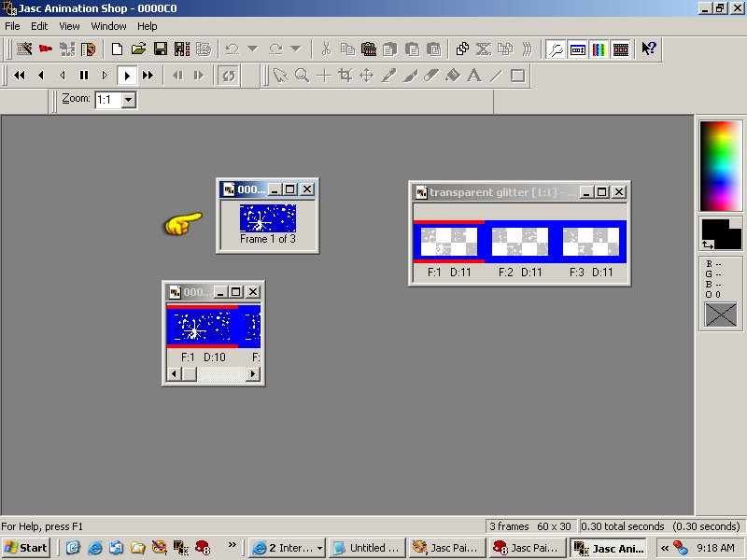Click the Windows Start button
Screen dimensions: 747x560
point(26,548)
